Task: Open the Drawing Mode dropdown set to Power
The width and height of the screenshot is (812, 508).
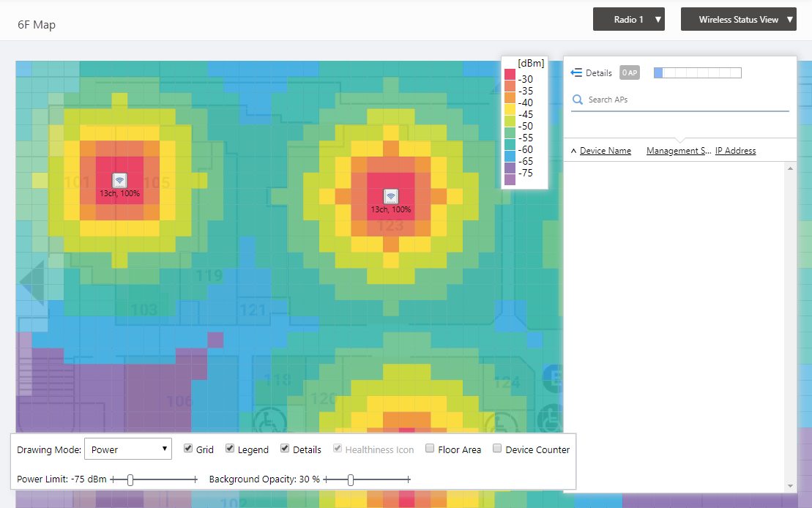Action: tap(128, 449)
